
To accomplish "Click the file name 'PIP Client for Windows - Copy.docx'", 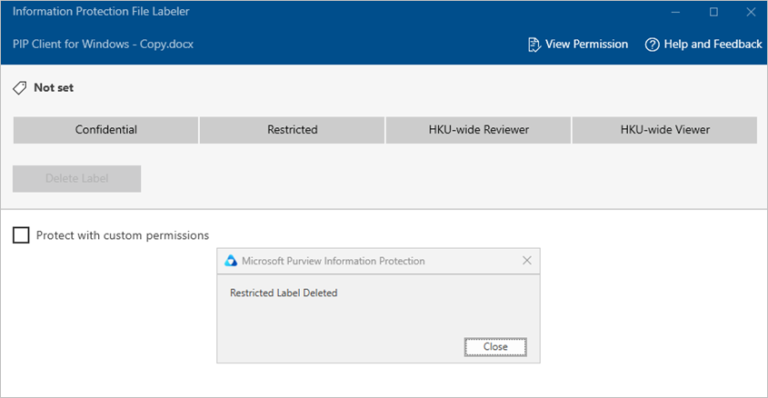I will point(103,45).
